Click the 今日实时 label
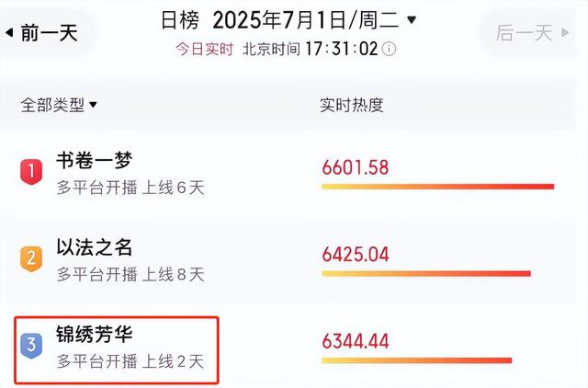 [205, 49]
